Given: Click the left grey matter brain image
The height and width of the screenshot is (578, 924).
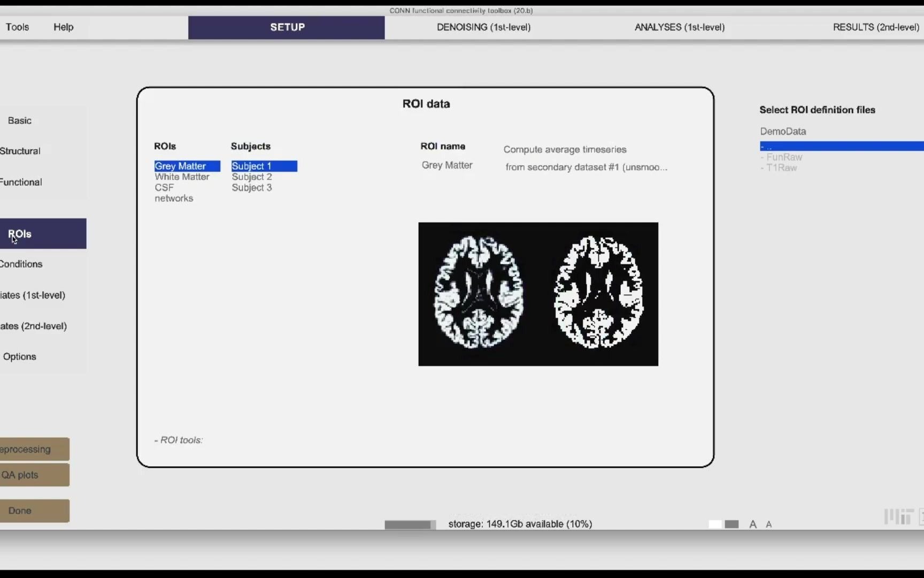Looking at the screenshot, I should [479, 293].
